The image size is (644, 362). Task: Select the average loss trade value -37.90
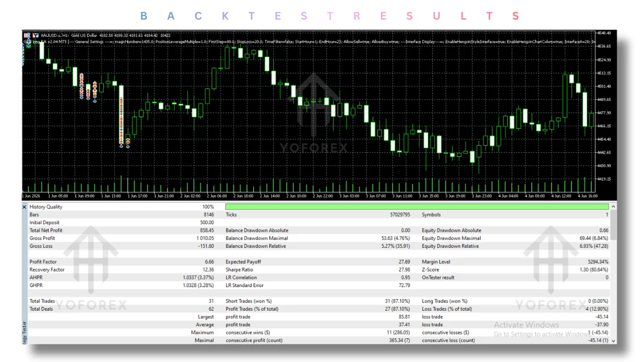coord(601,325)
